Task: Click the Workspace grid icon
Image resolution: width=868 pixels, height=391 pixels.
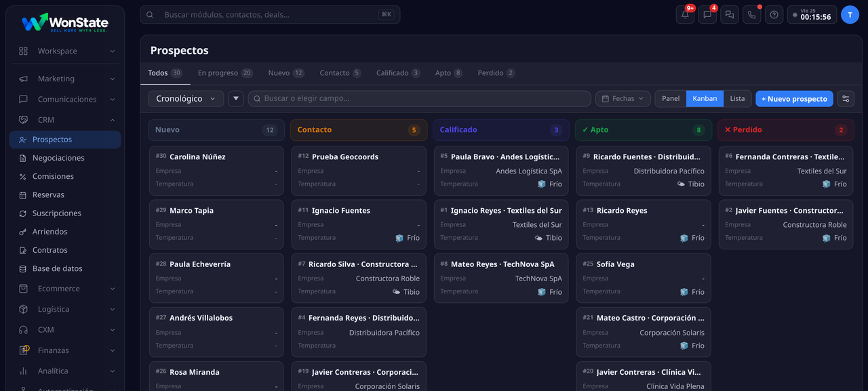Action: tap(24, 51)
